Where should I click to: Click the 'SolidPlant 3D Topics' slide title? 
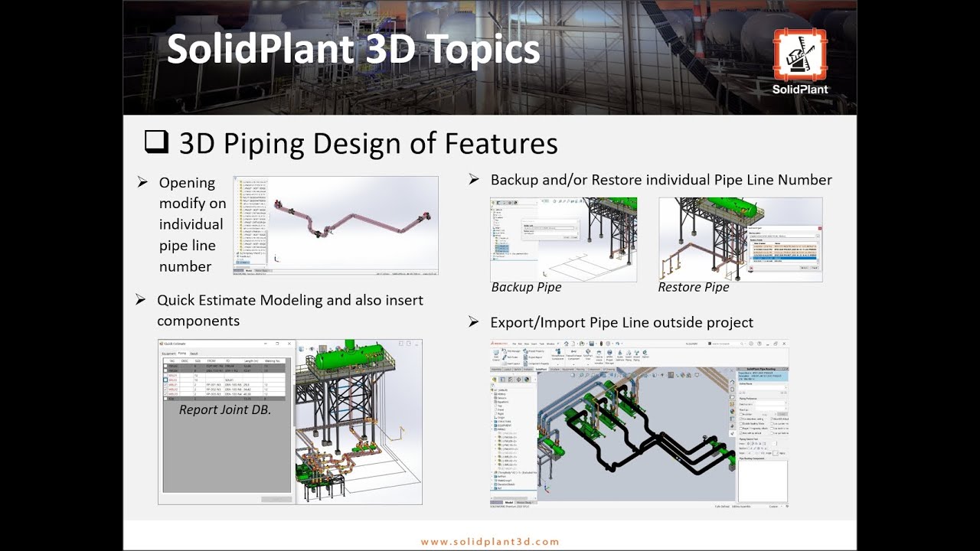coord(354,49)
